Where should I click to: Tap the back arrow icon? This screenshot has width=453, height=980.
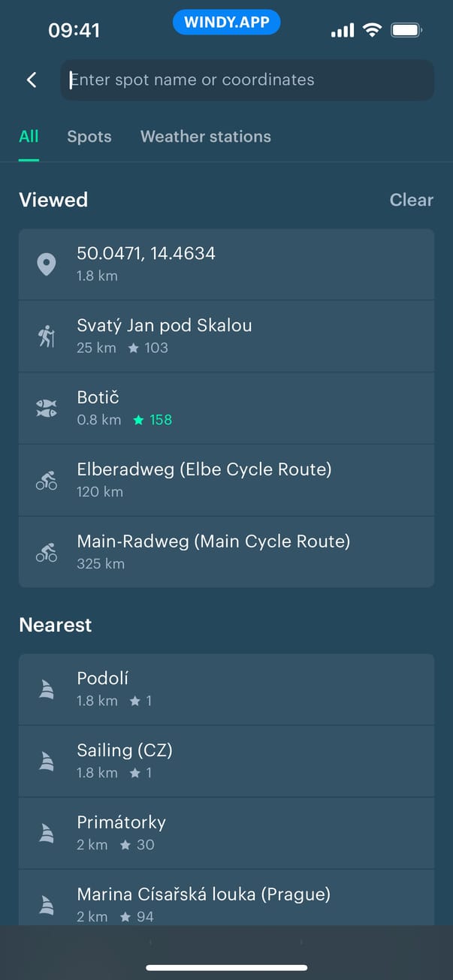[x=32, y=80]
